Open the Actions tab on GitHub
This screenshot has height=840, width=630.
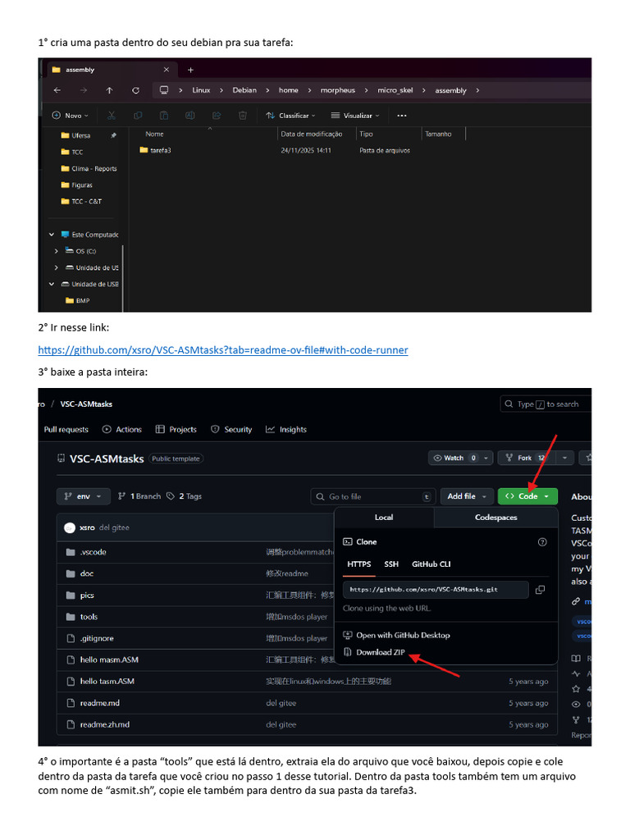pos(122,430)
